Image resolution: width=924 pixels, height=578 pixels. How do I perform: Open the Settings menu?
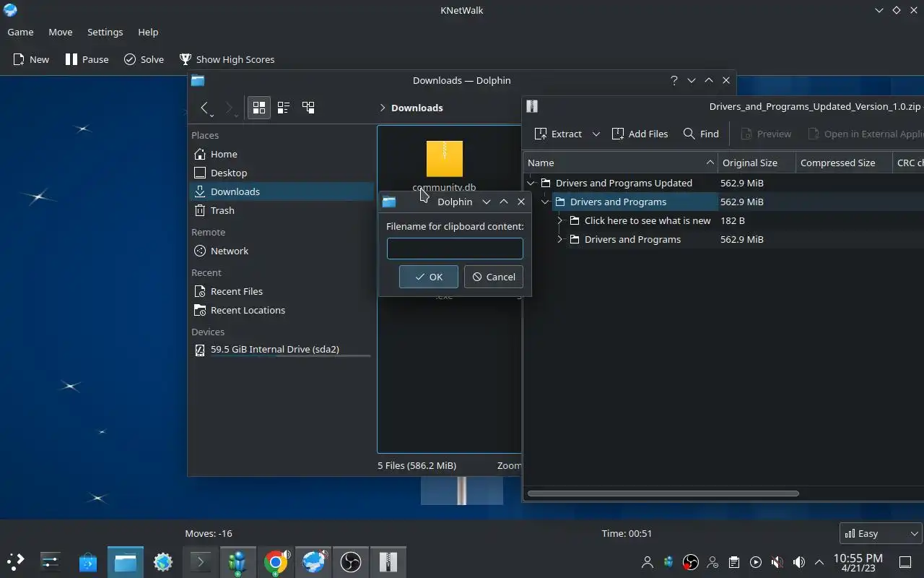[105, 32]
